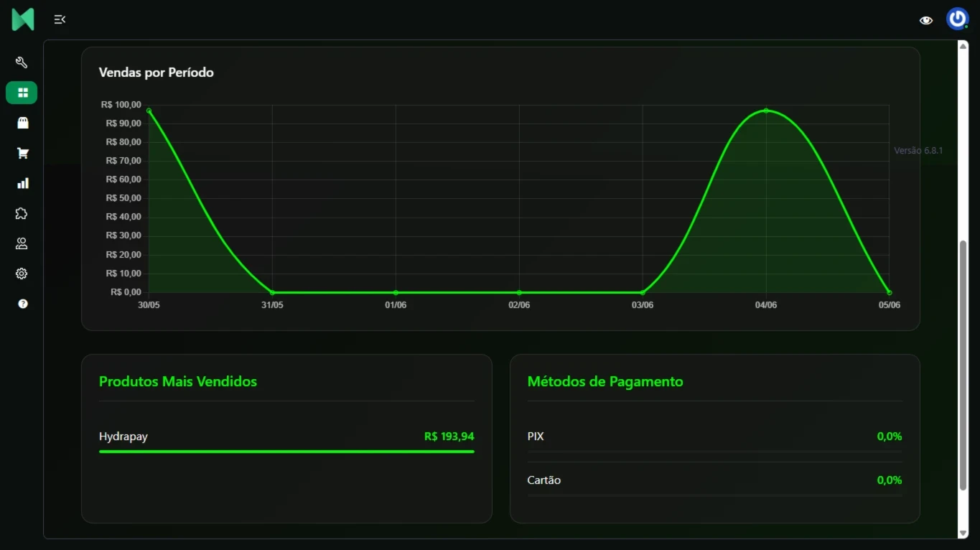Select the wrench tools icon in sidebar
980x550 pixels.
point(22,62)
